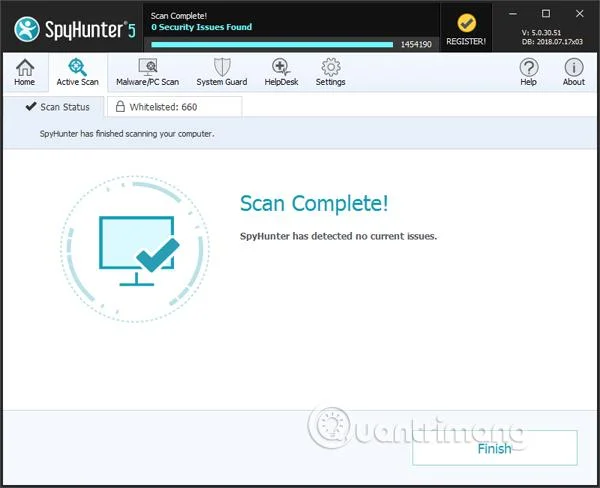Minimize the SpyHunter window
The height and width of the screenshot is (488, 600).
pyautogui.click(x=513, y=14)
